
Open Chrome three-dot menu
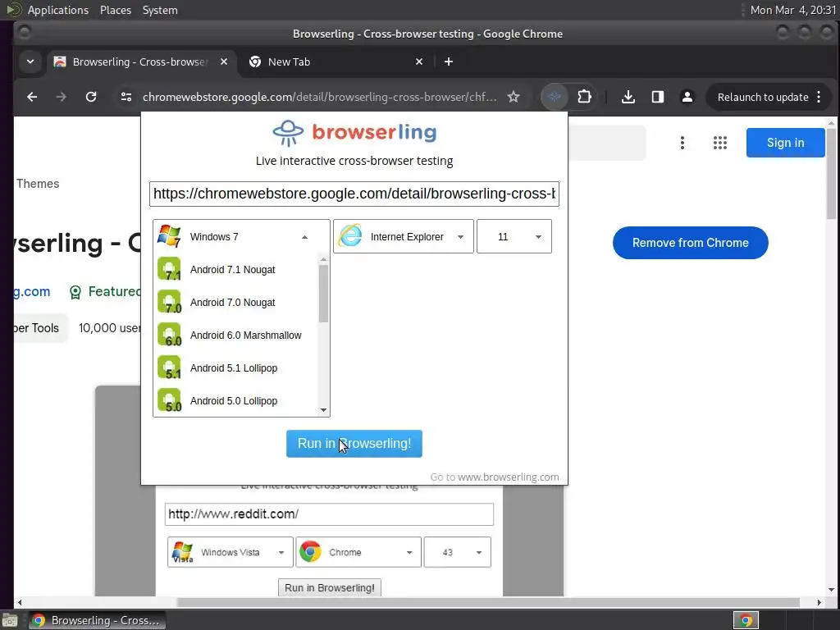click(819, 97)
